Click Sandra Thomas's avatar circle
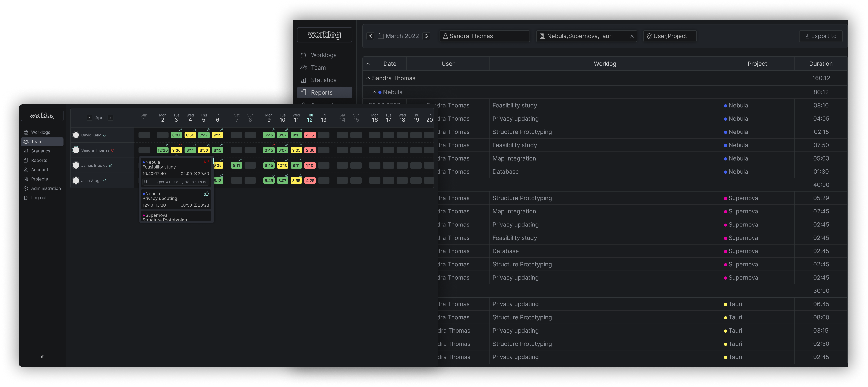The height and width of the screenshot is (387, 868). tap(76, 150)
